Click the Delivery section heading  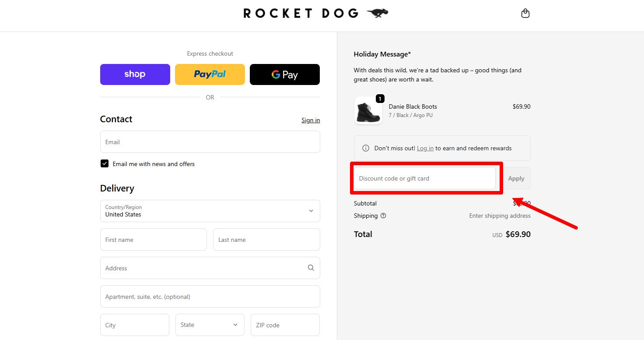click(117, 188)
